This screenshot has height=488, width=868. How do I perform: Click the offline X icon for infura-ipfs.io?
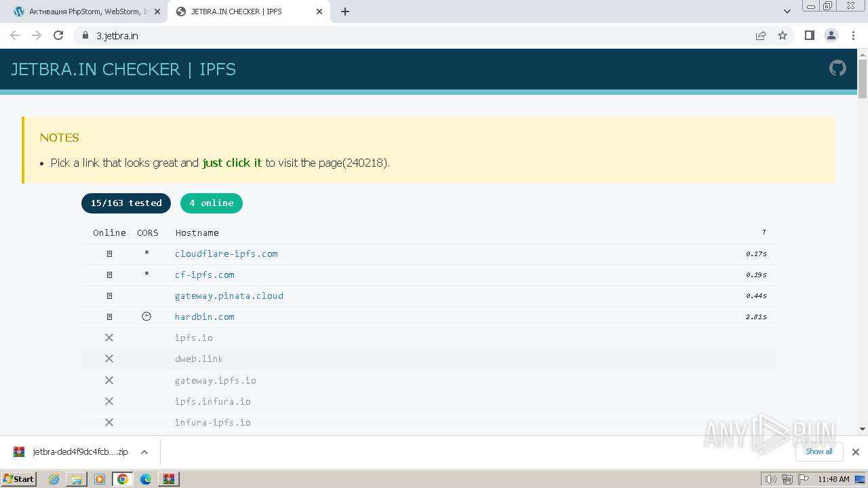[108, 422]
